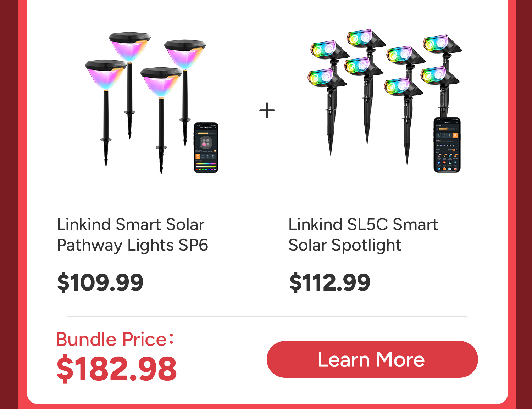532x409 pixels.
Task: Select the top-right spotlight head
Action: click(x=441, y=44)
